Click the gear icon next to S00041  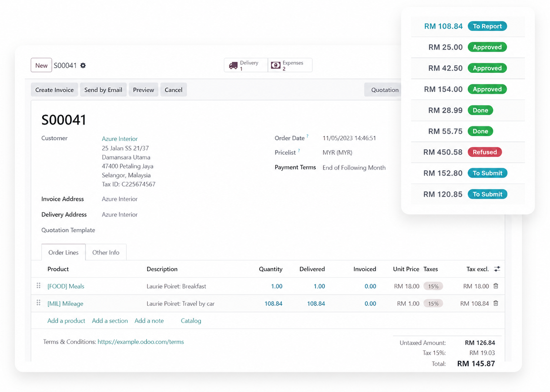point(83,66)
